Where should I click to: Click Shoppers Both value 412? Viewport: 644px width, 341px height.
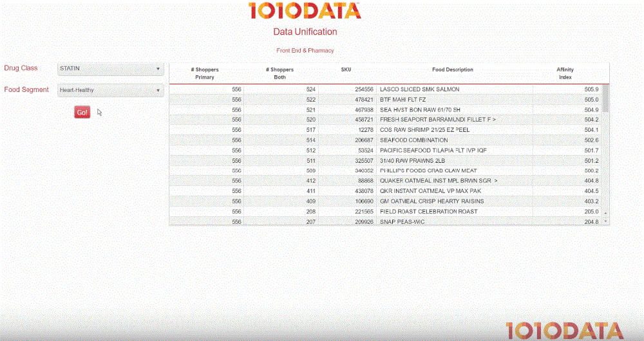311,181
